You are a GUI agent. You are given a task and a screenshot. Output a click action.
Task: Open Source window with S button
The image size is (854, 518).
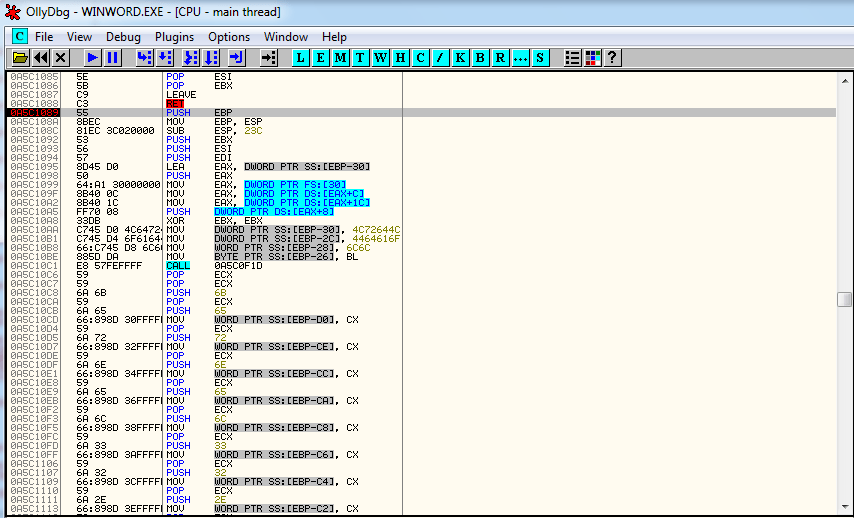(x=540, y=57)
